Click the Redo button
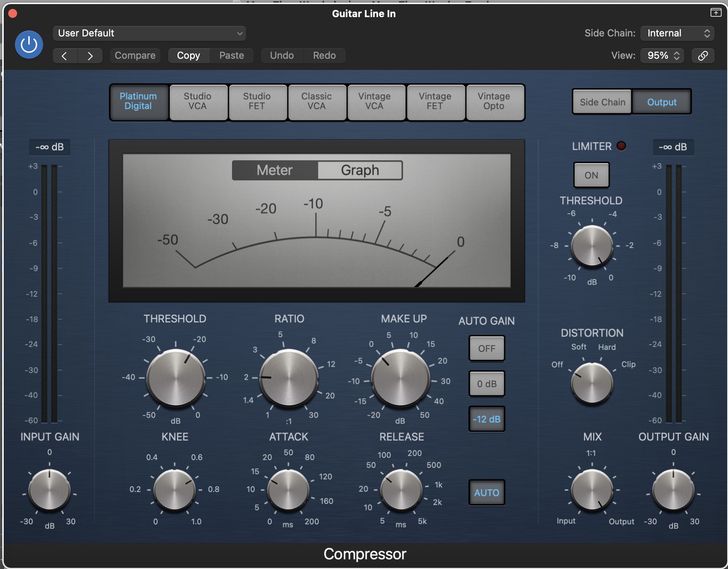The width and height of the screenshot is (728, 569). click(324, 56)
